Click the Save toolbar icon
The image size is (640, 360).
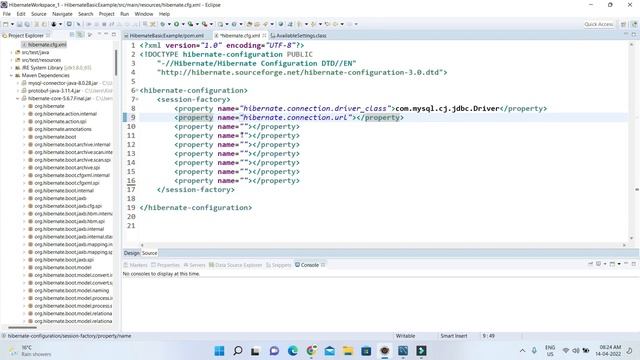[20, 24]
